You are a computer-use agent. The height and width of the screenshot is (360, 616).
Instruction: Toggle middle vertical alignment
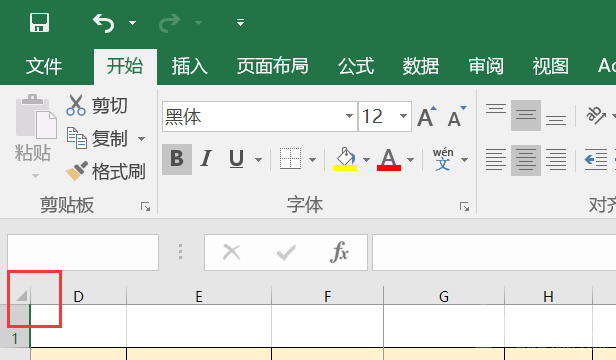click(526, 116)
